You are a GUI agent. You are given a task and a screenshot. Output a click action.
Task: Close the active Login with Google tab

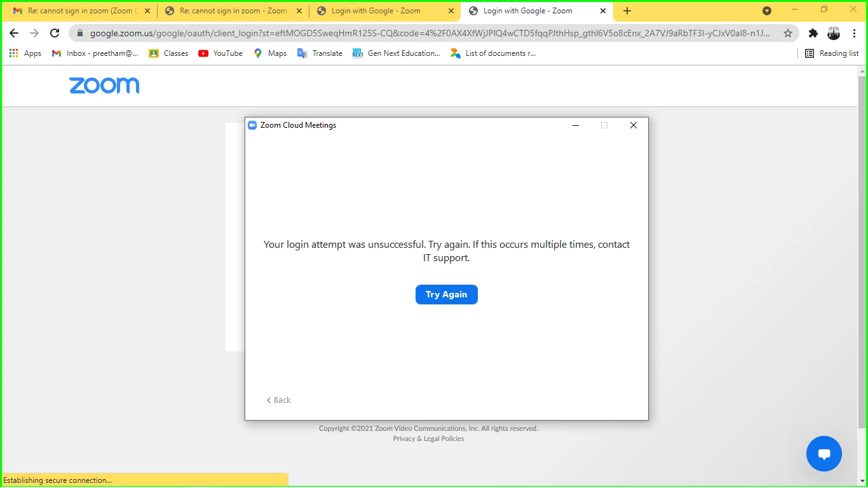point(603,11)
